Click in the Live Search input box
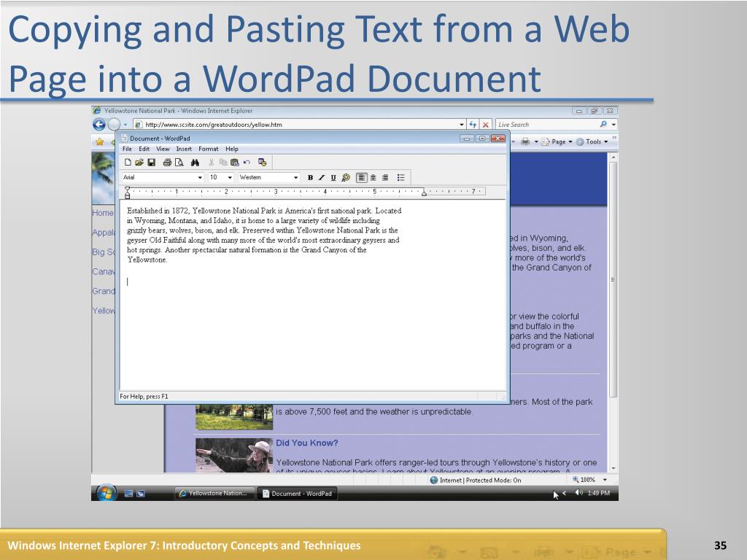The height and width of the screenshot is (560, 747). (x=548, y=124)
